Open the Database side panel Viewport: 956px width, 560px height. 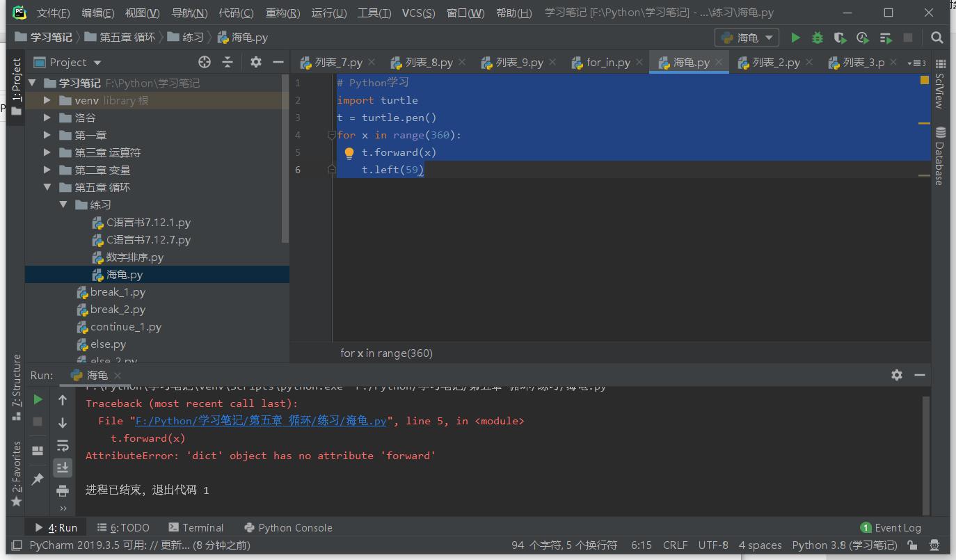click(940, 156)
